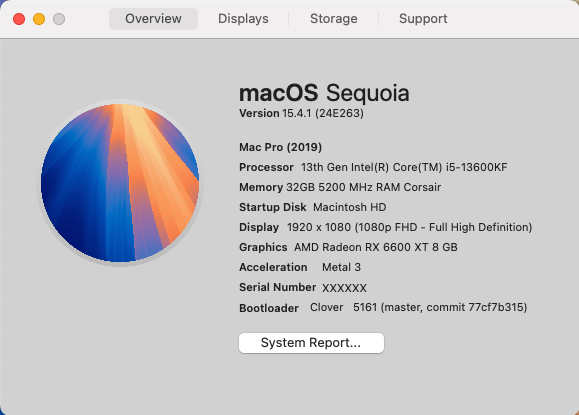The image size is (579, 415).
Task: Click the XXXXXX serial number
Action: pos(344,288)
